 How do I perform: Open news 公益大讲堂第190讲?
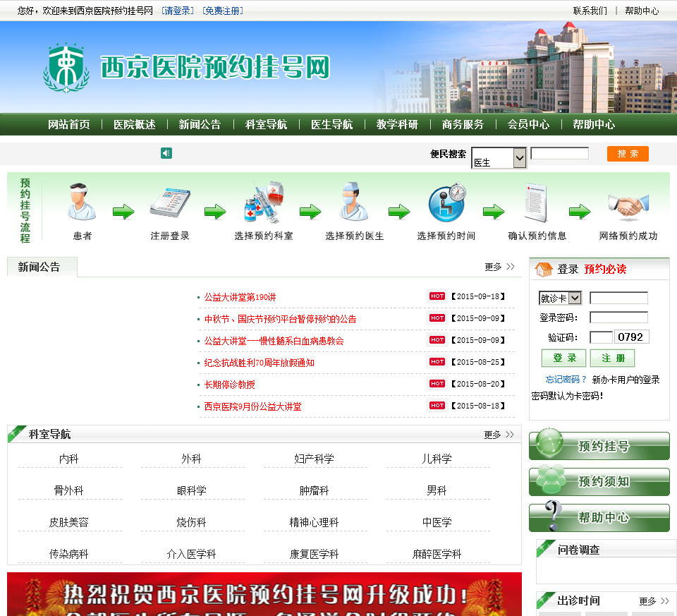[x=240, y=297]
